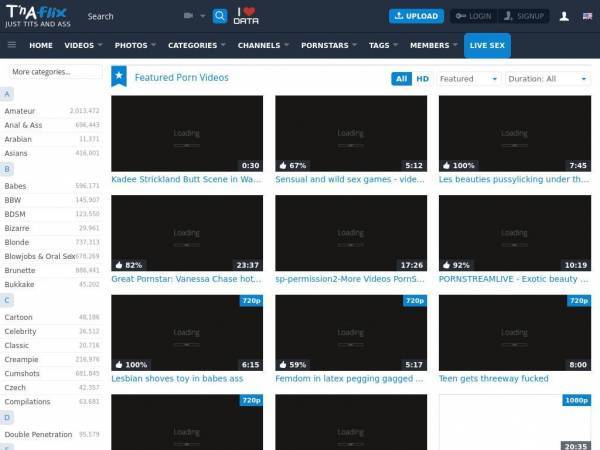Jump to the letter B heading
This screenshot has width=600, height=450.
7,169
